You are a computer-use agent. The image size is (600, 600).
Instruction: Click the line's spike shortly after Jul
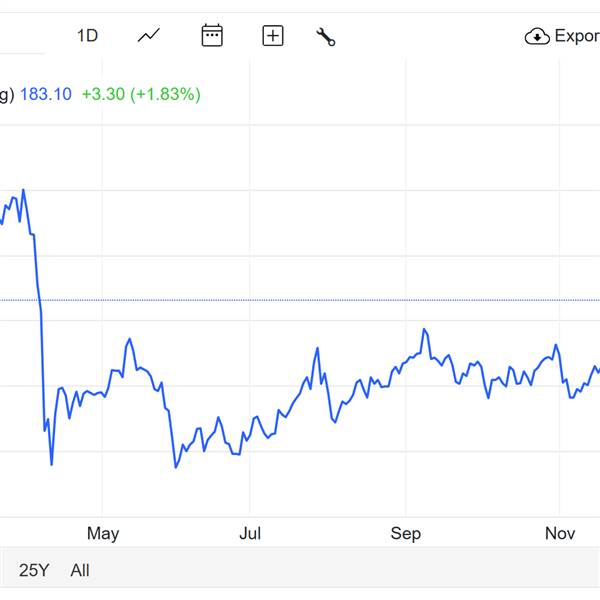click(x=317, y=349)
